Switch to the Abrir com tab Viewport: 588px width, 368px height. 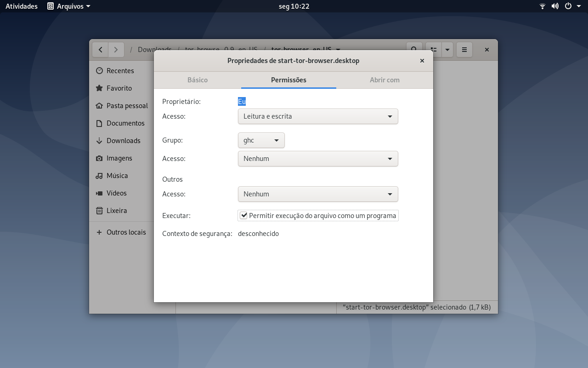coord(384,80)
